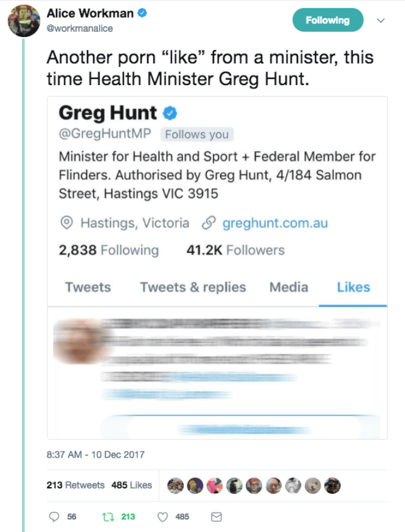Open direct message envelope icon
Screen dimensions: 405x532
(216, 517)
